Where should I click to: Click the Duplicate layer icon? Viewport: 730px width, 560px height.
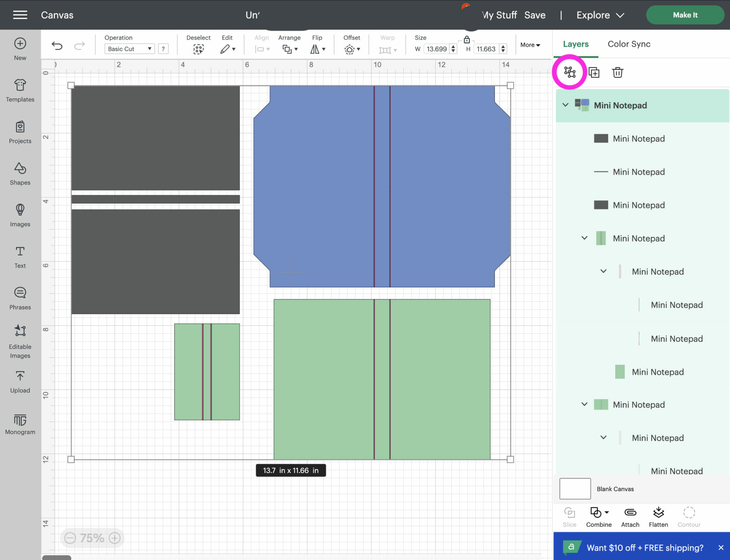click(594, 72)
